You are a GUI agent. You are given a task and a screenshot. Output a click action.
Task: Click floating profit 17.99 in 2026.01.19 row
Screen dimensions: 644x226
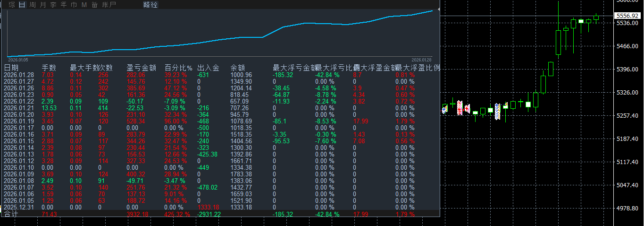pos(361,121)
